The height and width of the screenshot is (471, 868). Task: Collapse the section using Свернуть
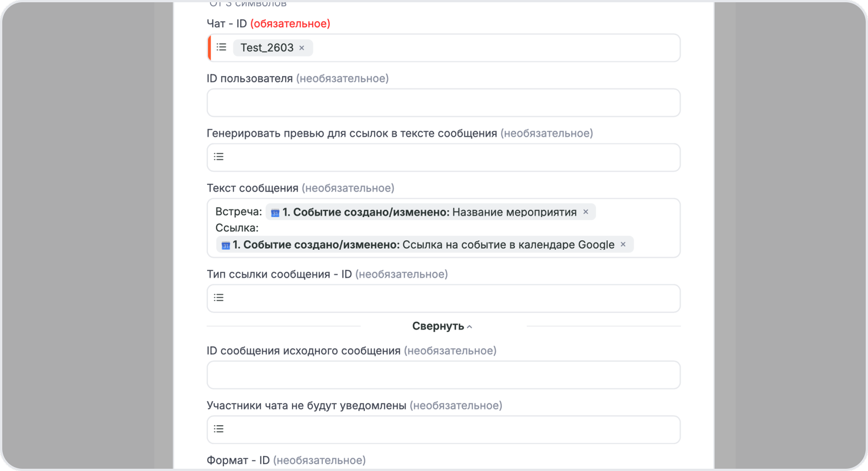[437, 326]
